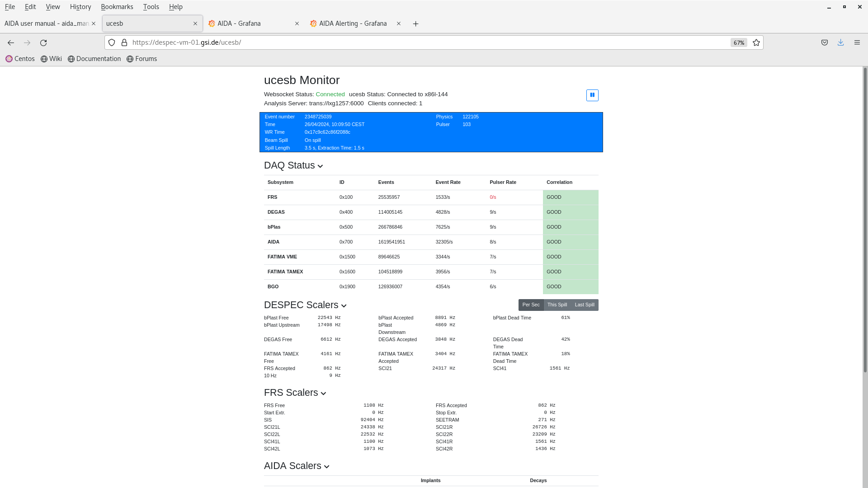Click the SEETRAM scaler label
The width and height of the screenshot is (868, 488).
click(448, 420)
